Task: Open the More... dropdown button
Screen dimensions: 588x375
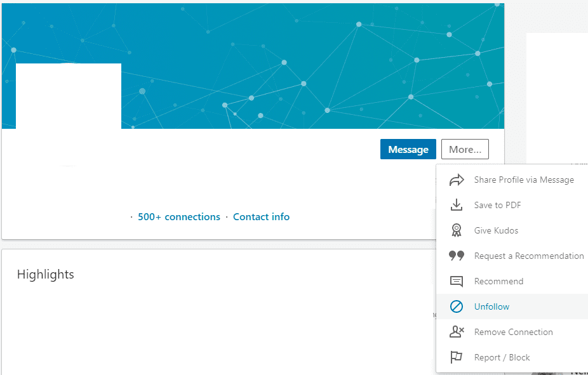Action: (465, 149)
